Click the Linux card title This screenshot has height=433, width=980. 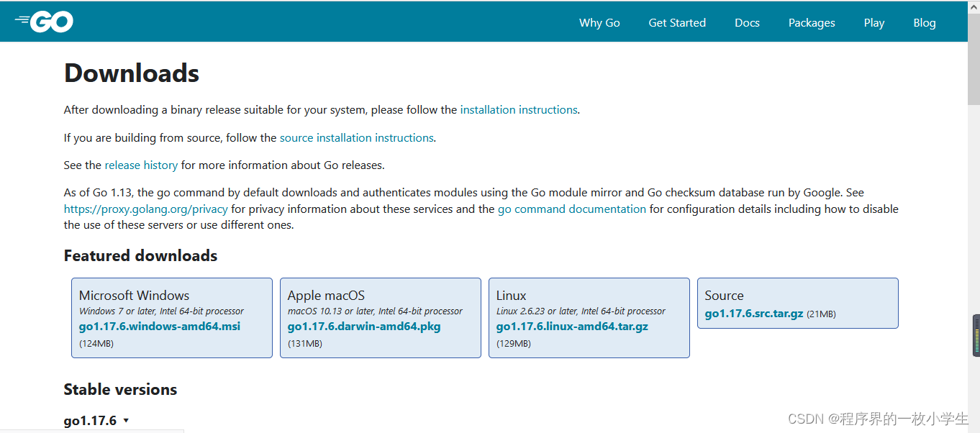pos(511,296)
